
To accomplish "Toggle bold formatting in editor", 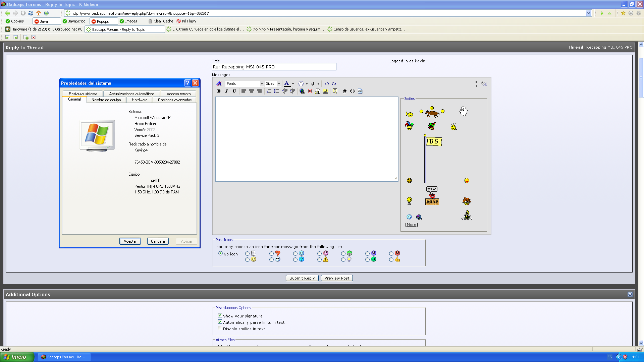I will pyautogui.click(x=219, y=91).
